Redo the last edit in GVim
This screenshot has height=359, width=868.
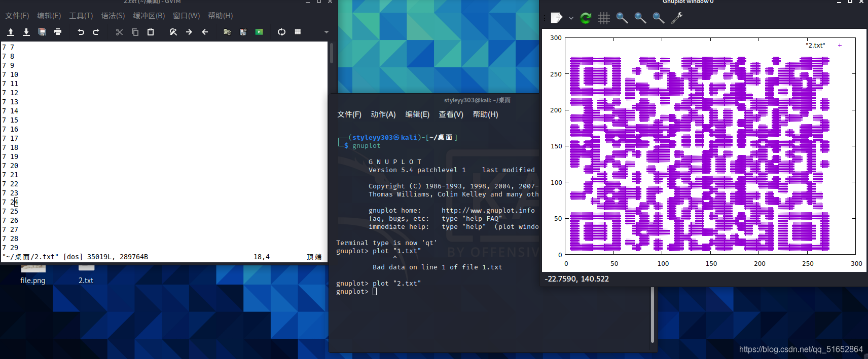pyautogui.click(x=96, y=32)
